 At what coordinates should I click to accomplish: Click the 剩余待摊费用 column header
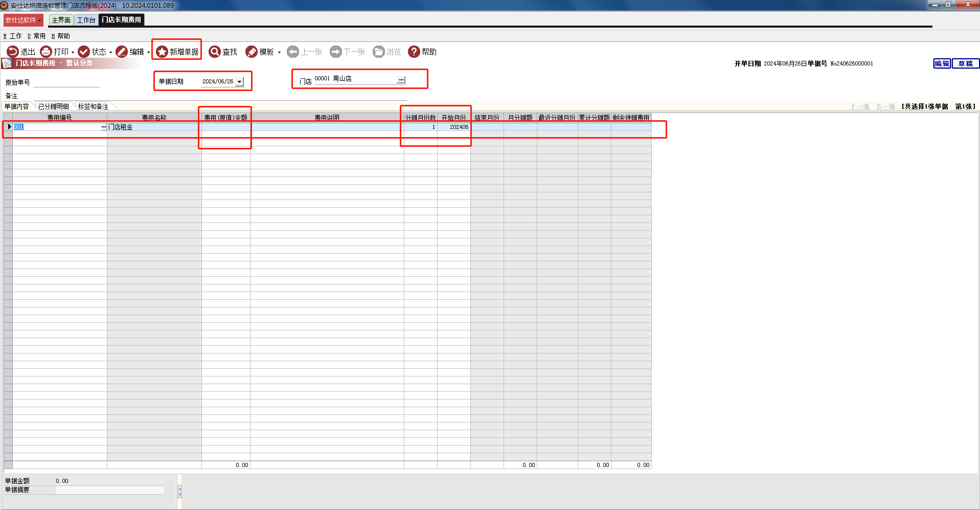(631, 118)
